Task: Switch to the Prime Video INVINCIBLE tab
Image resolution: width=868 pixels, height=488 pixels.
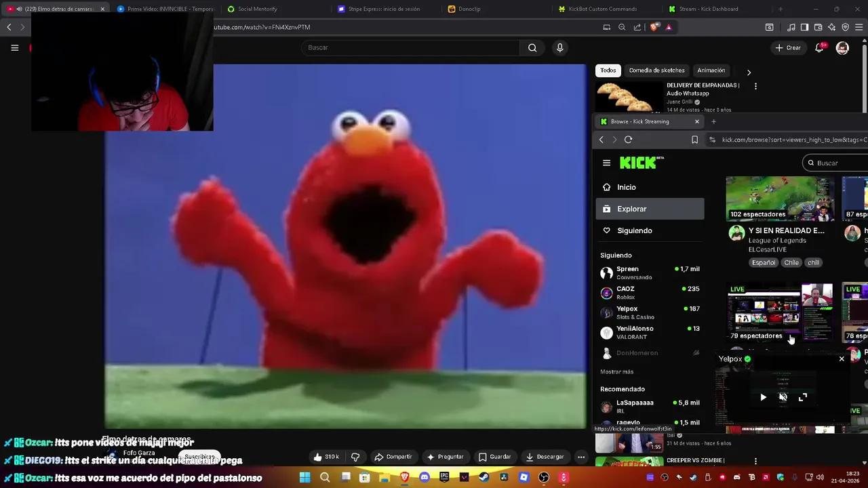Action: [165, 9]
